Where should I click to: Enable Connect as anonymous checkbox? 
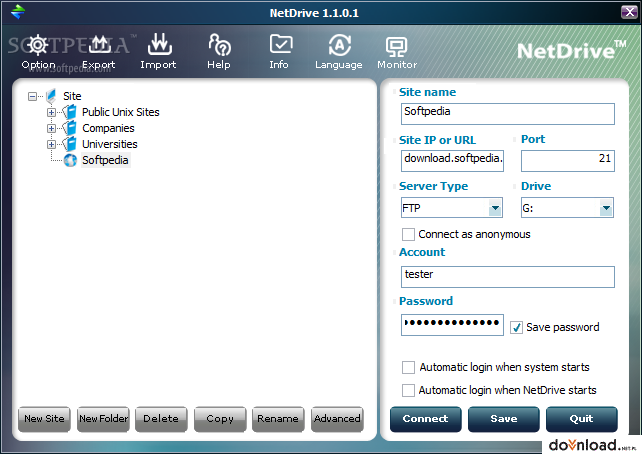(x=408, y=235)
